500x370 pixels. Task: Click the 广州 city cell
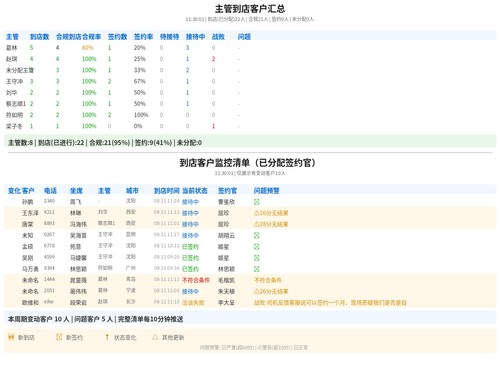pos(131,268)
